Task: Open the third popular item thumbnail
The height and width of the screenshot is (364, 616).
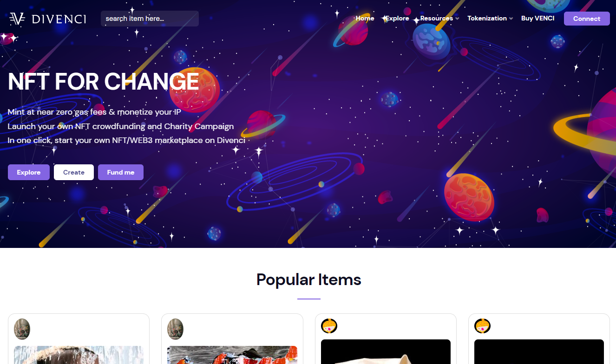Action: point(386,351)
